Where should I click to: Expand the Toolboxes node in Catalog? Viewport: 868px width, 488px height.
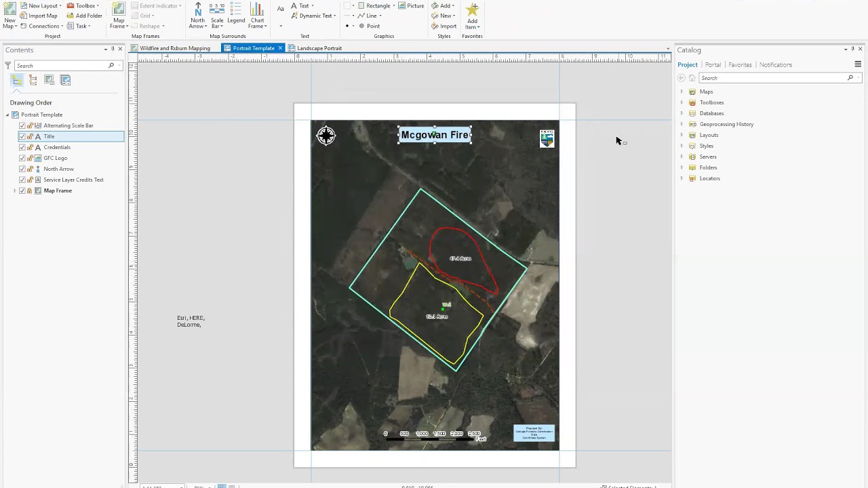pyautogui.click(x=682, y=102)
